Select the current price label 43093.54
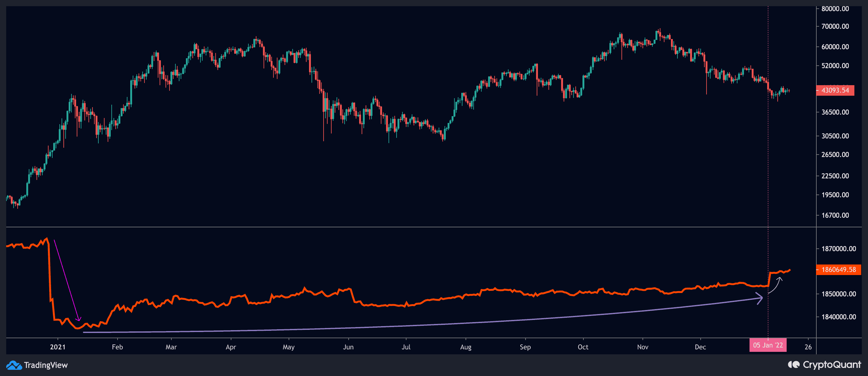The image size is (868, 376). (835, 90)
